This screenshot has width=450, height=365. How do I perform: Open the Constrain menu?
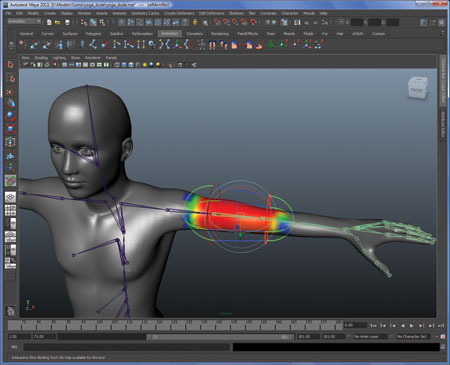[x=268, y=13]
